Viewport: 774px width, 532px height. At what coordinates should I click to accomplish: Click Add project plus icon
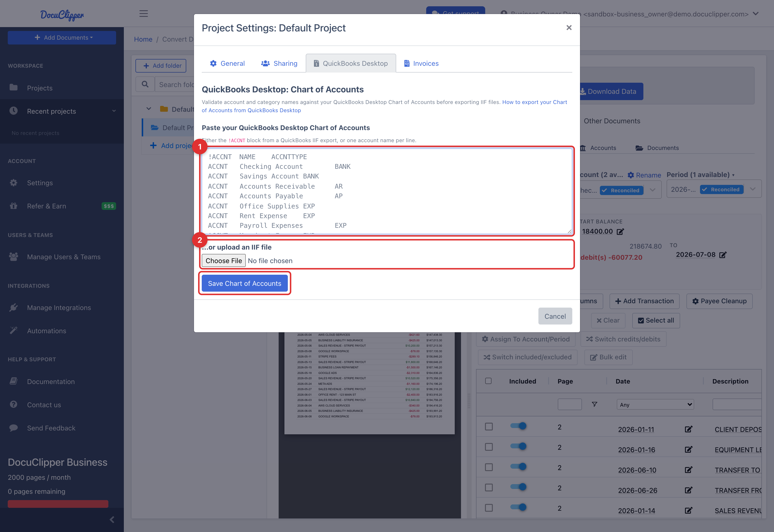(153, 146)
